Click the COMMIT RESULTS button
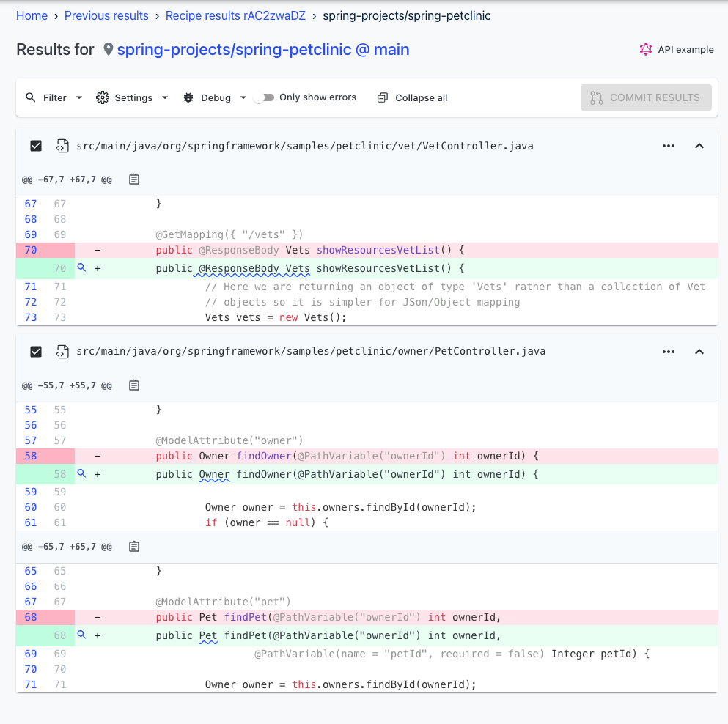The height and width of the screenshot is (724, 728). click(646, 97)
